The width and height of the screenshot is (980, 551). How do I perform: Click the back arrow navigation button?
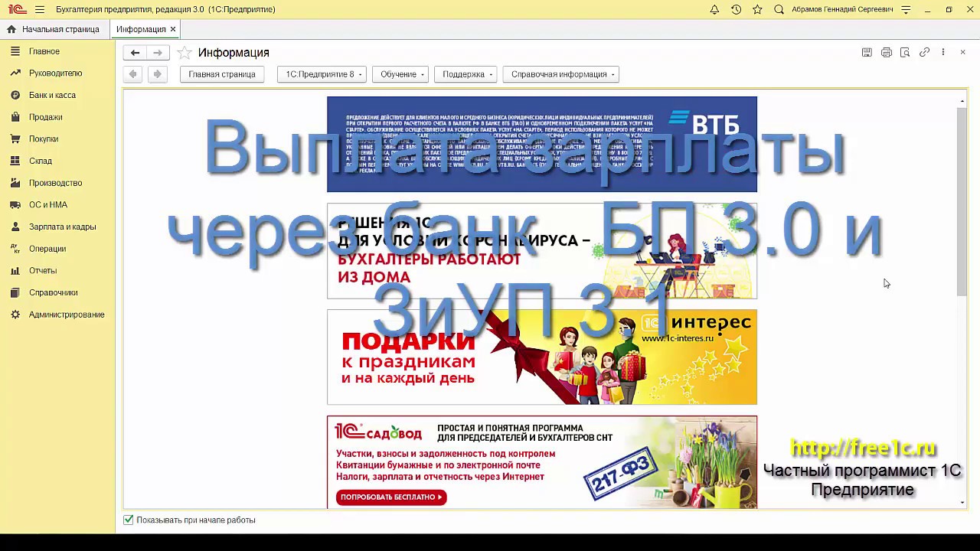pyautogui.click(x=135, y=53)
